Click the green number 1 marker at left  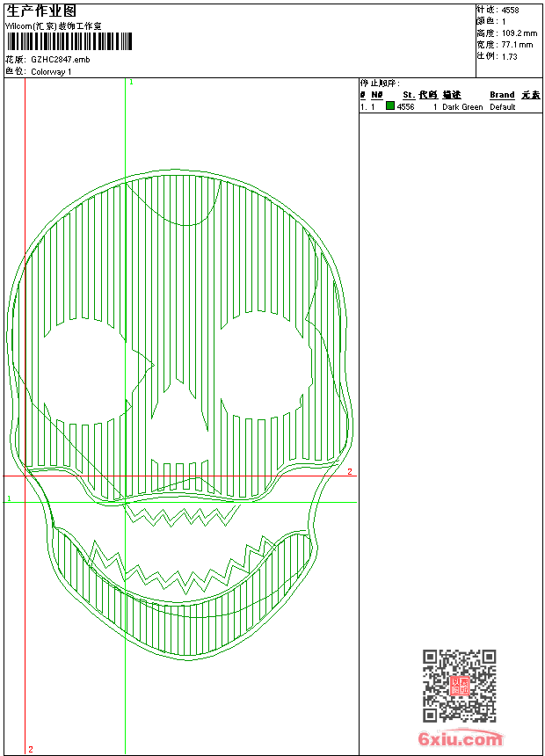click(x=9, y=498)
